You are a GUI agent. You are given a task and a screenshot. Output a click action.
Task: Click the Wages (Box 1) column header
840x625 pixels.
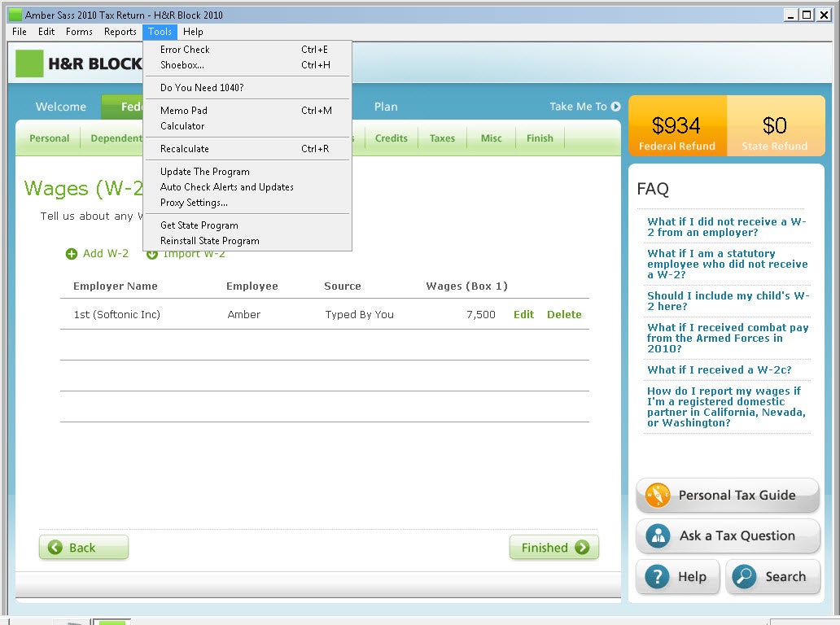tap(466, 286)
